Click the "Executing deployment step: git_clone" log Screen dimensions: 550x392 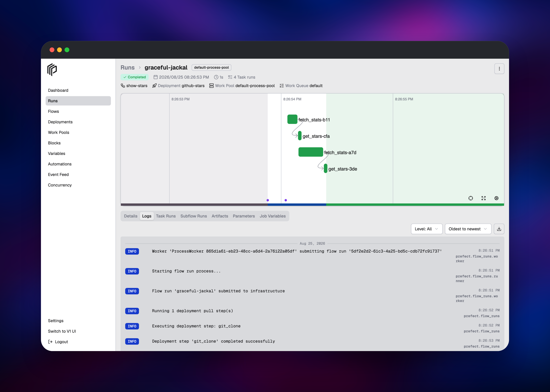point(196,326)
